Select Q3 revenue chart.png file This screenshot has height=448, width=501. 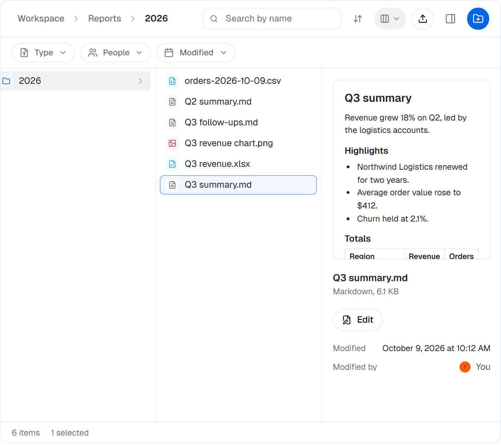coord(238,143)
